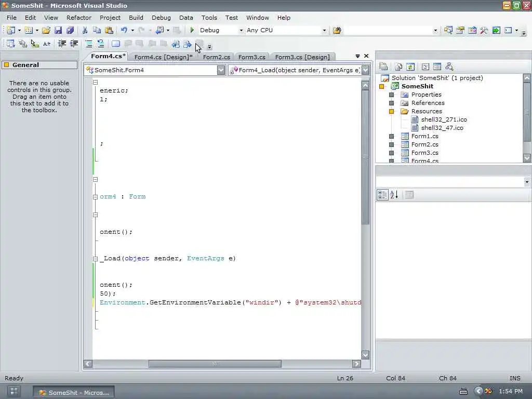The image size is (532, 399).
Task: Expand the Undo history dropdown arrow
Action: (x=132, y=30)
